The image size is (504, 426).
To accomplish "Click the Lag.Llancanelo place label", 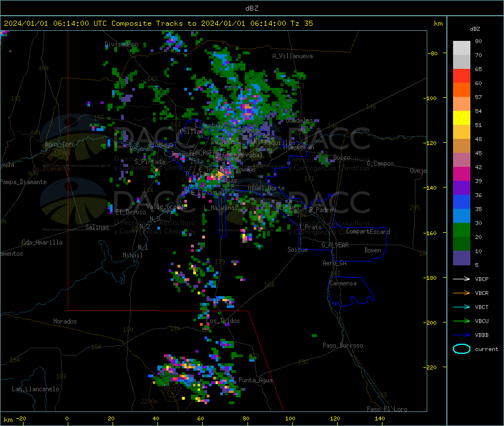I will tap(35, 389).
